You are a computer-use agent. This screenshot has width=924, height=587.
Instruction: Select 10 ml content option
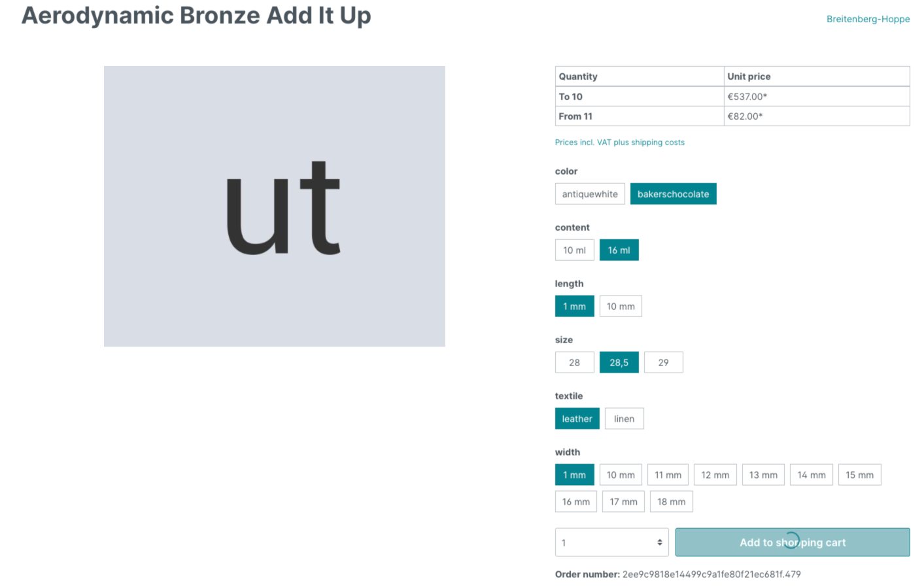pos(574,250)
